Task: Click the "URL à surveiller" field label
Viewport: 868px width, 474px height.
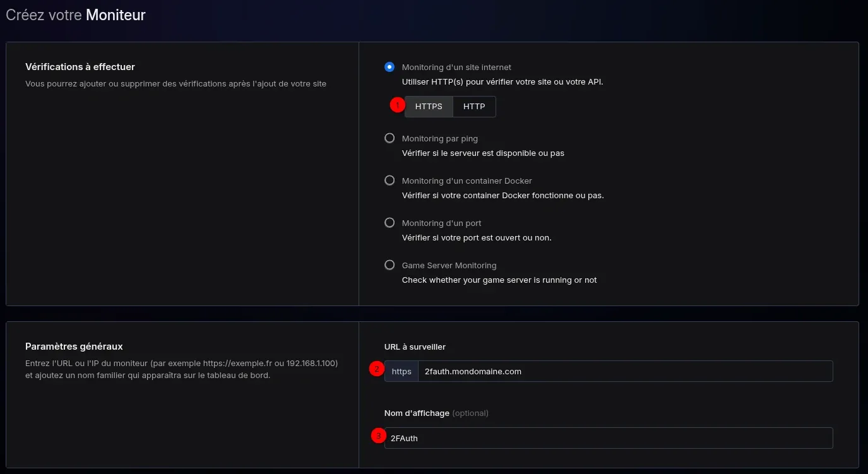Action: [415, 347]
